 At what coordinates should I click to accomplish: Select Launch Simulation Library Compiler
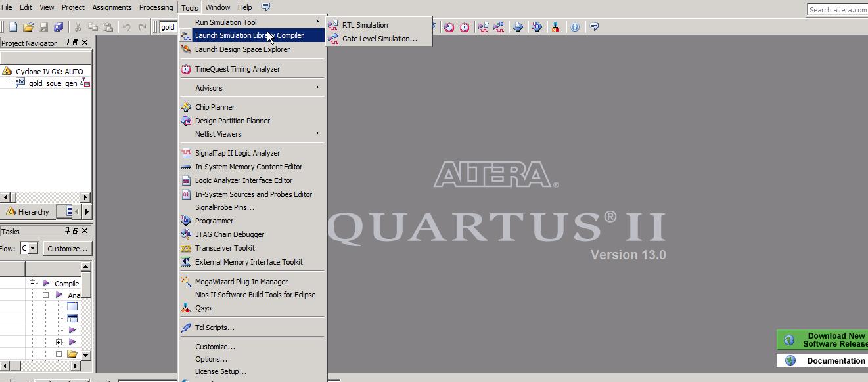pyautogui.click(x=252, y=35)
